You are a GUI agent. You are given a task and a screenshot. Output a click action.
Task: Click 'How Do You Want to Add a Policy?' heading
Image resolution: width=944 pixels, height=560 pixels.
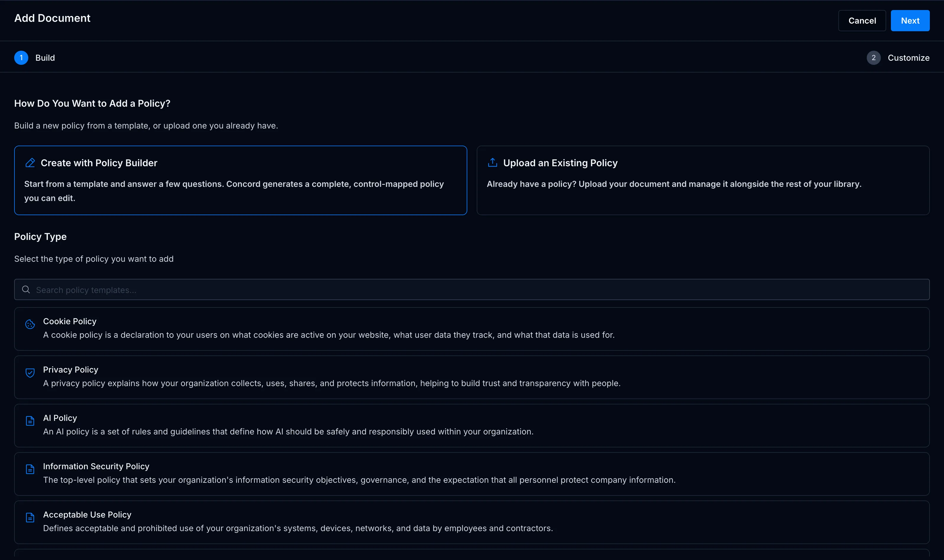(x=92, y=103)
